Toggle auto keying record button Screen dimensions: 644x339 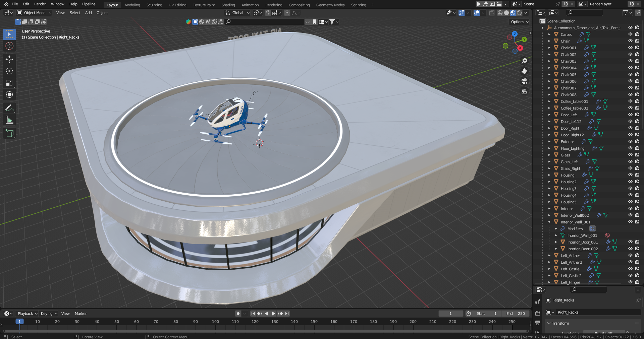(238, 314)
